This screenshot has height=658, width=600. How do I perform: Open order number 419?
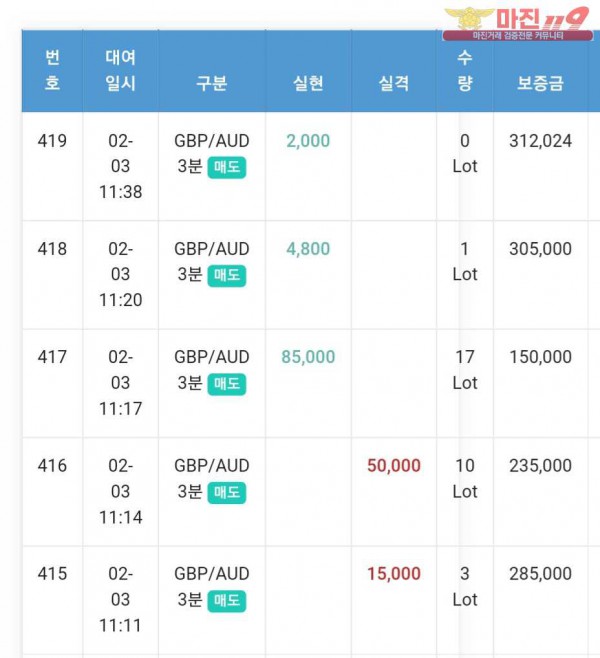pyautogui.click(x=52, y=141)
